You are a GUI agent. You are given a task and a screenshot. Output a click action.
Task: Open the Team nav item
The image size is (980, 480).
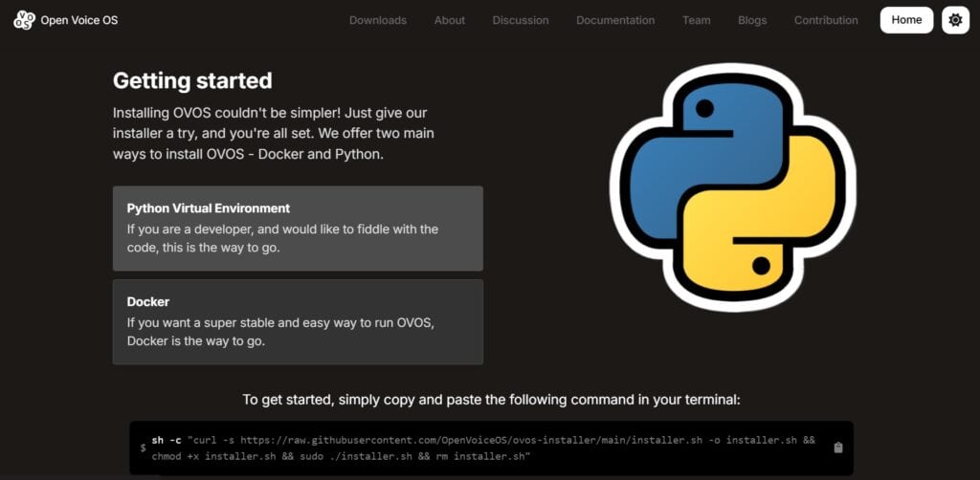point(697,20)
